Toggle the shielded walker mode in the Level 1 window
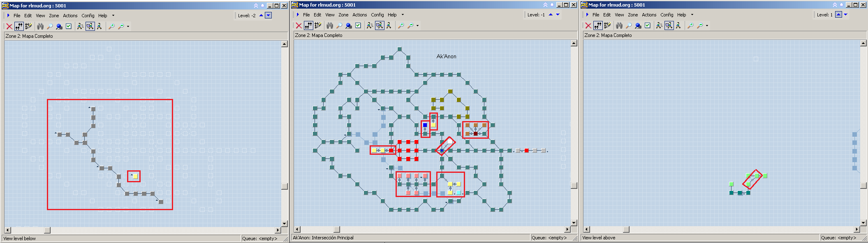The height and width of the screenshot is (243, 868). [669, 25]
